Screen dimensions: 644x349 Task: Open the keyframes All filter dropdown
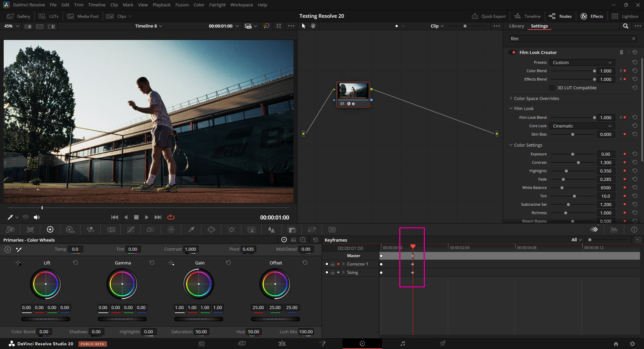point(577,240)
